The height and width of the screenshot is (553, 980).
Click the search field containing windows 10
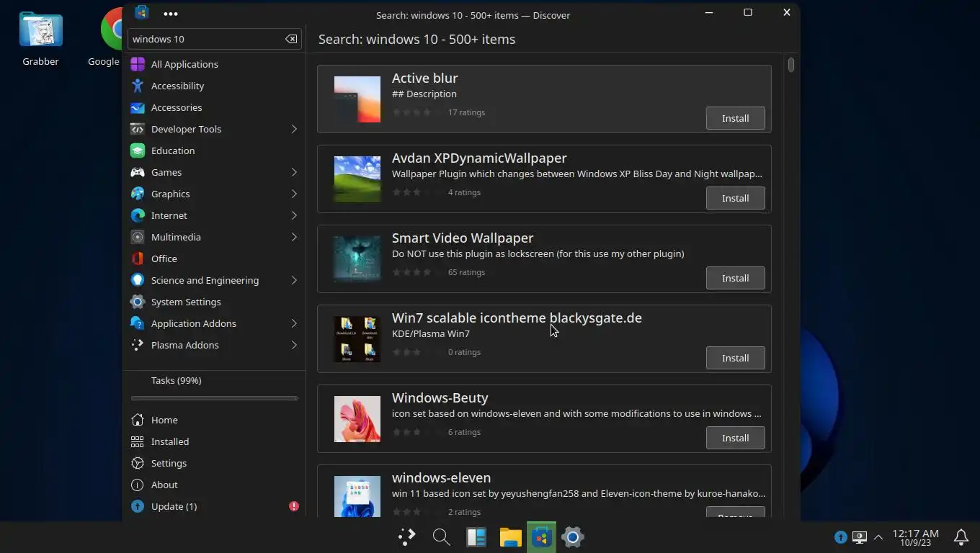tap(214, 39)
